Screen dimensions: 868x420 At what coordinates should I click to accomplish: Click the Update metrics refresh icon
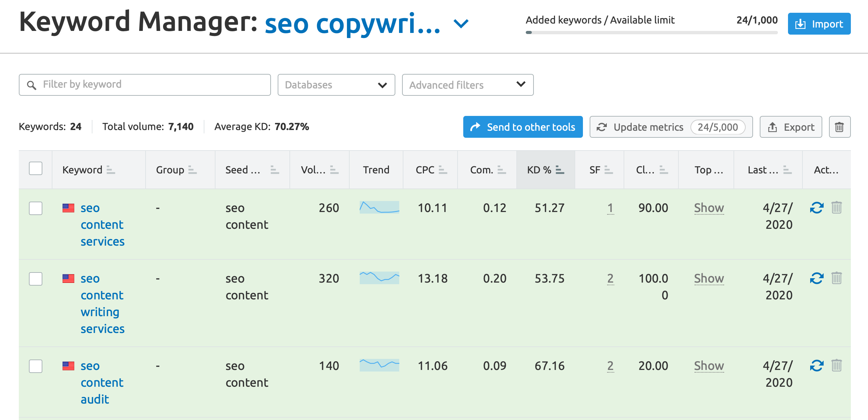pos(603,127)
